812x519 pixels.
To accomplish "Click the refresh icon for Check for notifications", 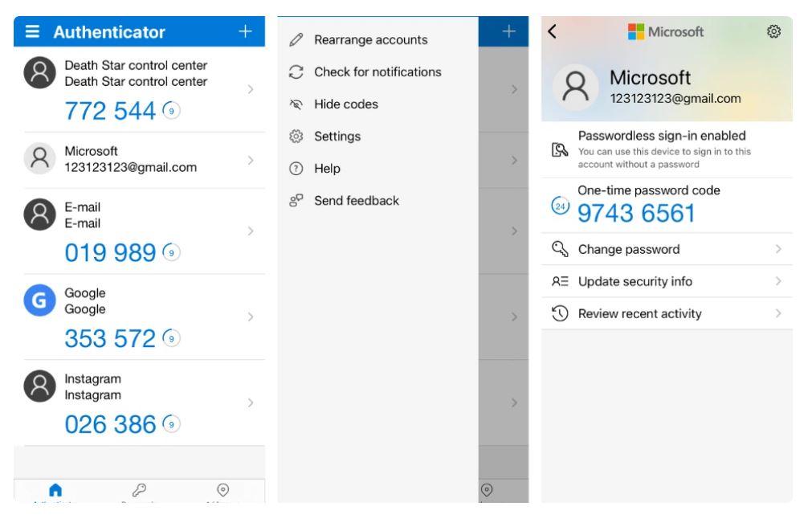I will (296, 72).
